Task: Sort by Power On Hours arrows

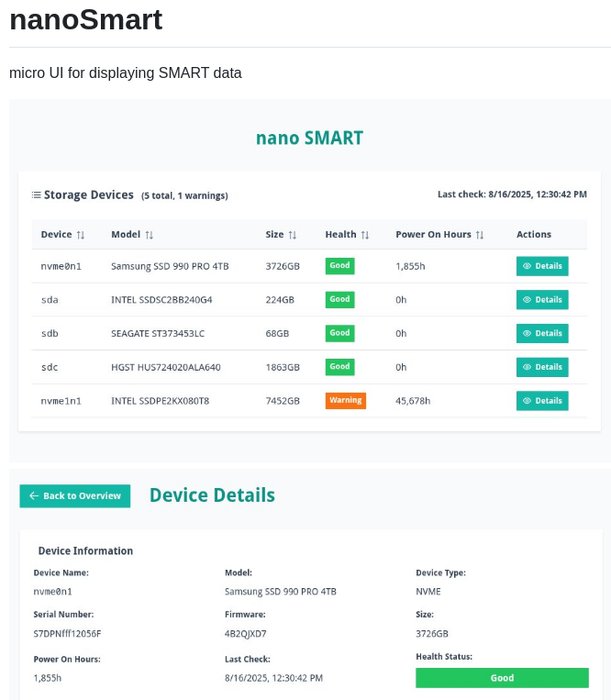Action: coord(480,235)
